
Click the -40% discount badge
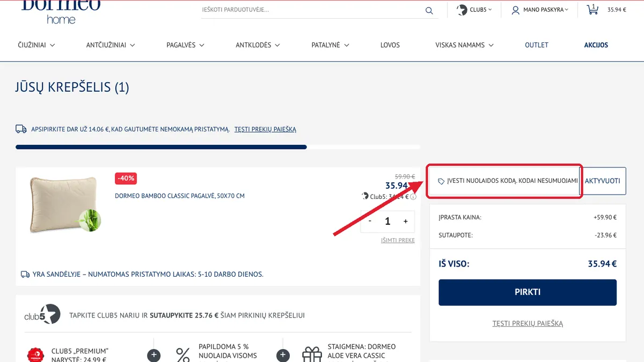coord(126,178)
